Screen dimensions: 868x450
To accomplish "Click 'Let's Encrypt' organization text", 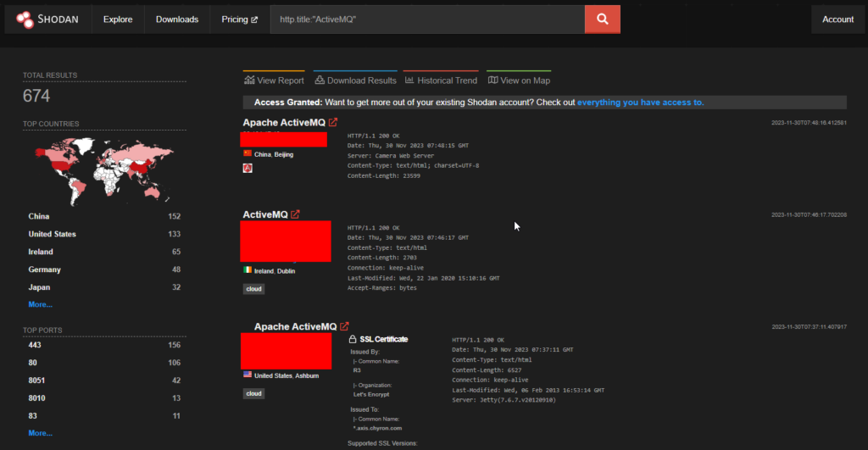I will tap(371, 395).
